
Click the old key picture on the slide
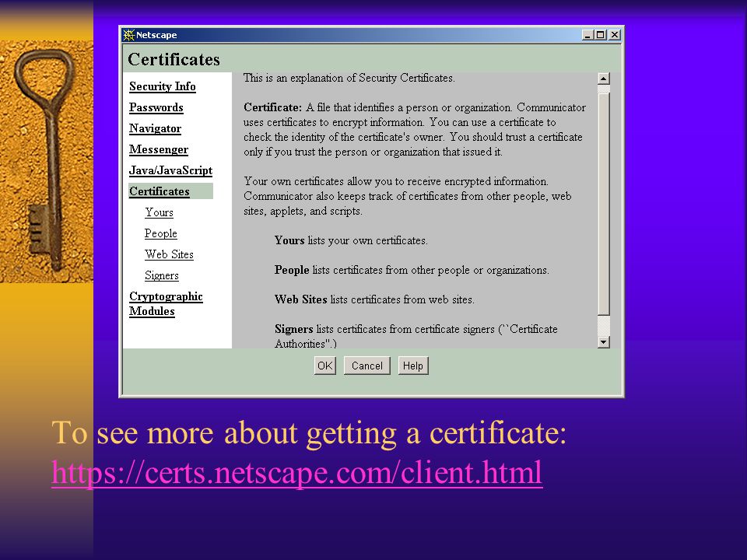tap(46, 162)
